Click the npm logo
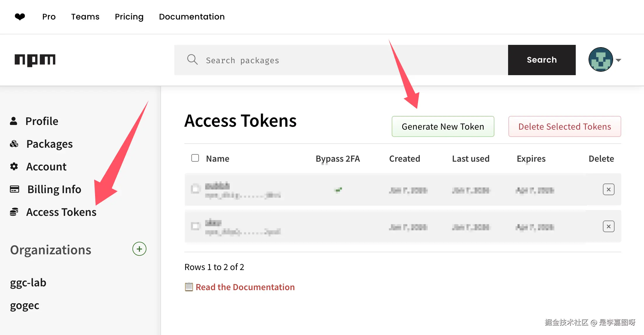 coord(35,60)
